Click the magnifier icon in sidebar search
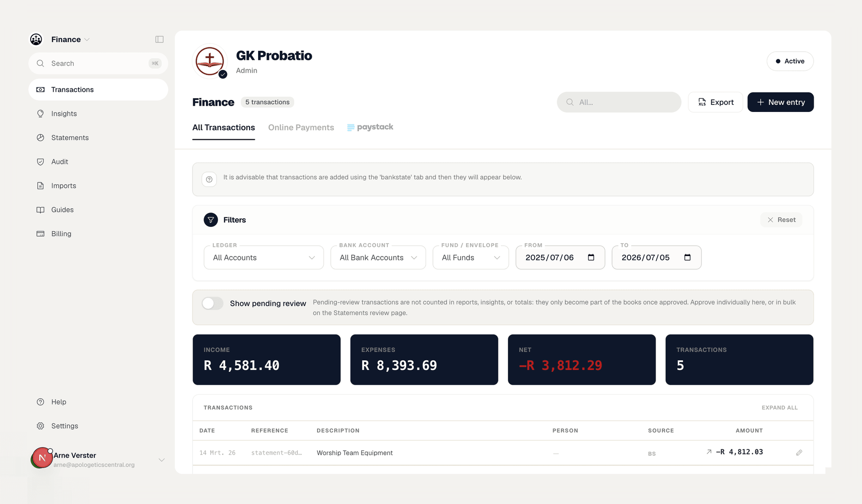 (41, 63)
